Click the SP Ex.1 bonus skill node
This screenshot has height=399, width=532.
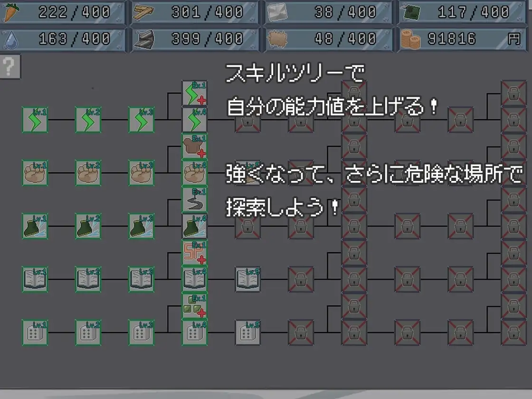[194, 253]
